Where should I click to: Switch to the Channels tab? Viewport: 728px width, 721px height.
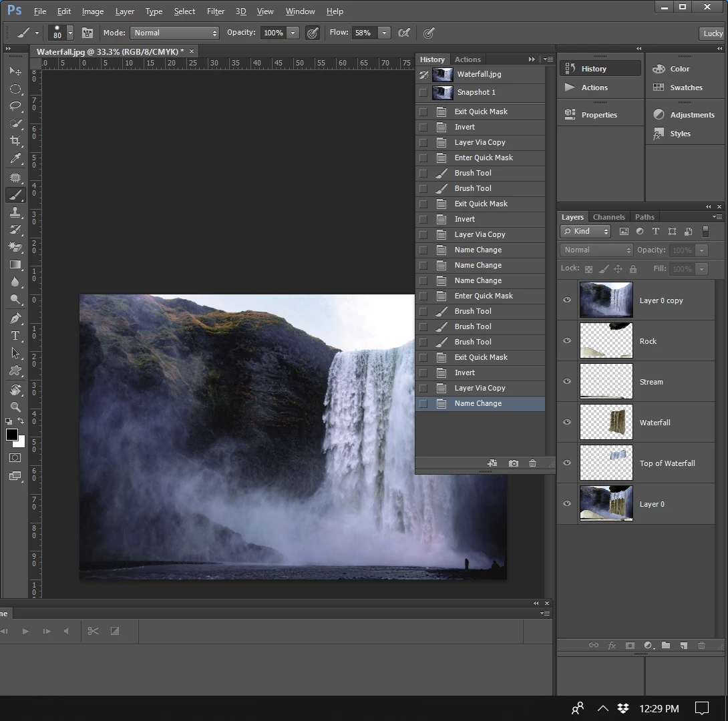coord(608,217)
